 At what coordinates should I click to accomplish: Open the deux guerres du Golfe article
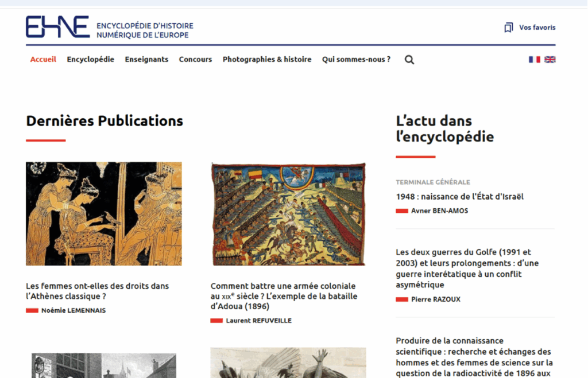pyautogui.click(x=467, y=268)
